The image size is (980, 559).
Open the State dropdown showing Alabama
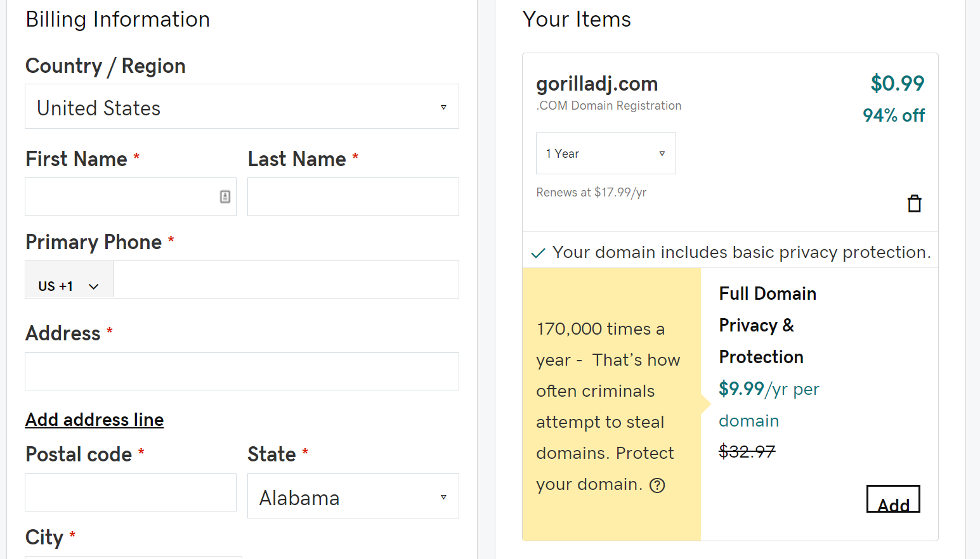353,496
